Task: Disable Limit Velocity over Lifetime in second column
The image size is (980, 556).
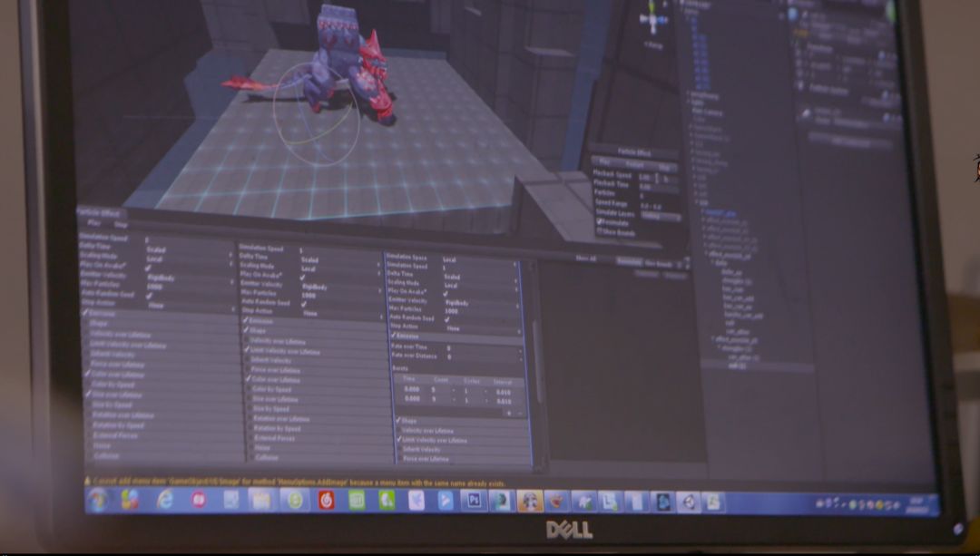Action: coord(248,350)
